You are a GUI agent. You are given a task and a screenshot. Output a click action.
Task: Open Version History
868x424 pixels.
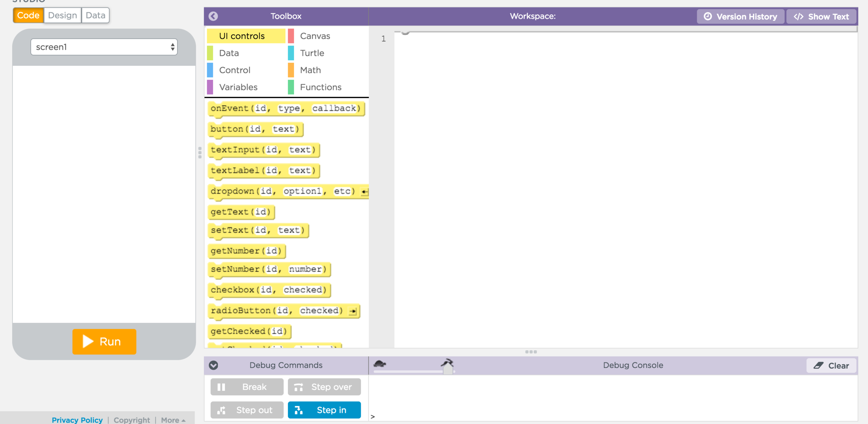pos(740,17)
